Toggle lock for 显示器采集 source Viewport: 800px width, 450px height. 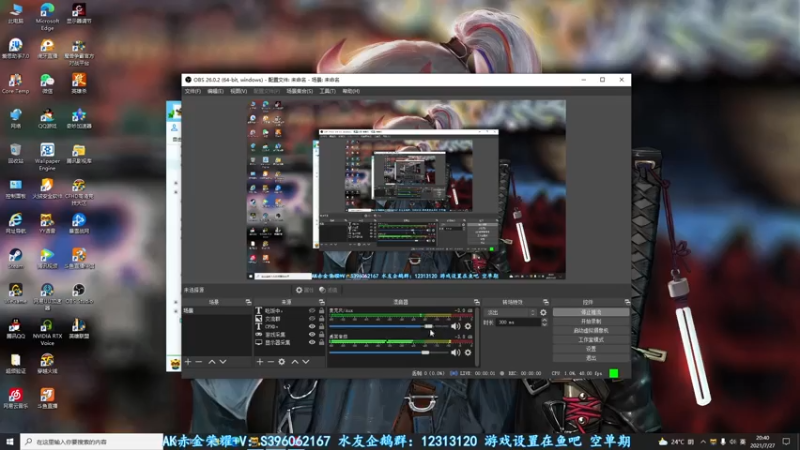pos(321,342)
